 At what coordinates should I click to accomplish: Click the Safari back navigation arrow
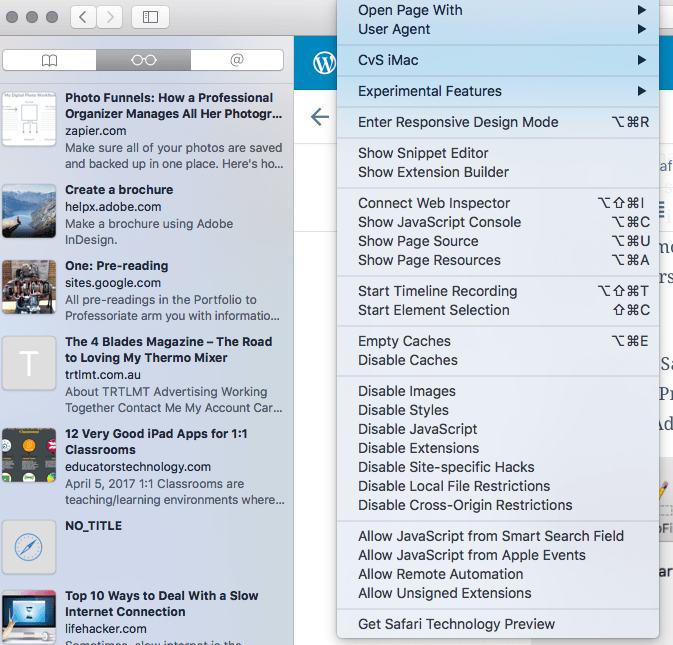[x=84, y=17]
